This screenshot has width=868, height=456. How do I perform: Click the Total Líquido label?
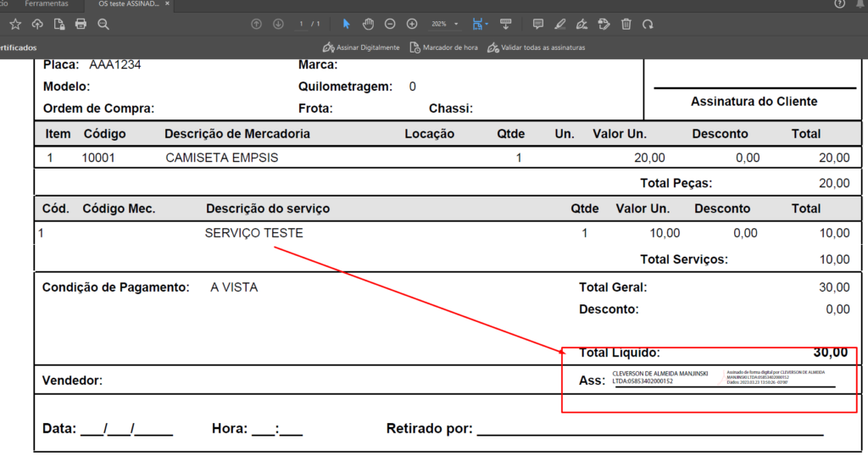619,353
